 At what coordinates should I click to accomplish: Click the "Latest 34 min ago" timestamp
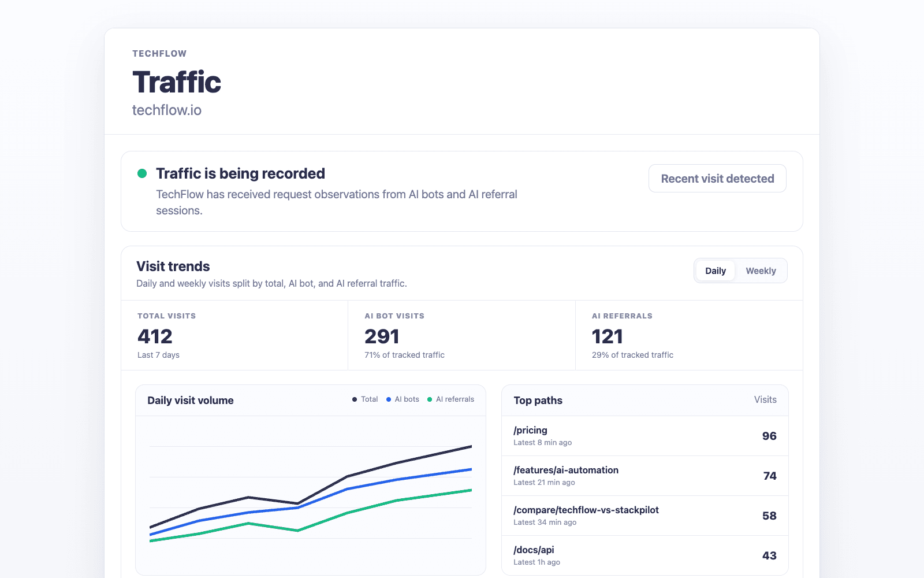click(x=545, y=523)
